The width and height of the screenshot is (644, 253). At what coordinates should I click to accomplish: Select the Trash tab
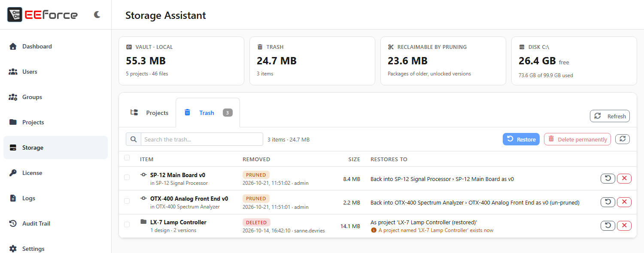click(208, 113)
